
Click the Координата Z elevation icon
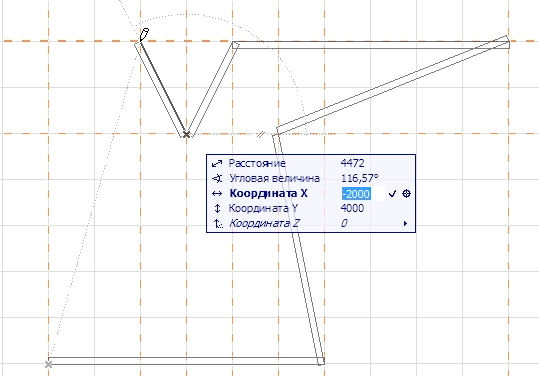pos(218,224)
